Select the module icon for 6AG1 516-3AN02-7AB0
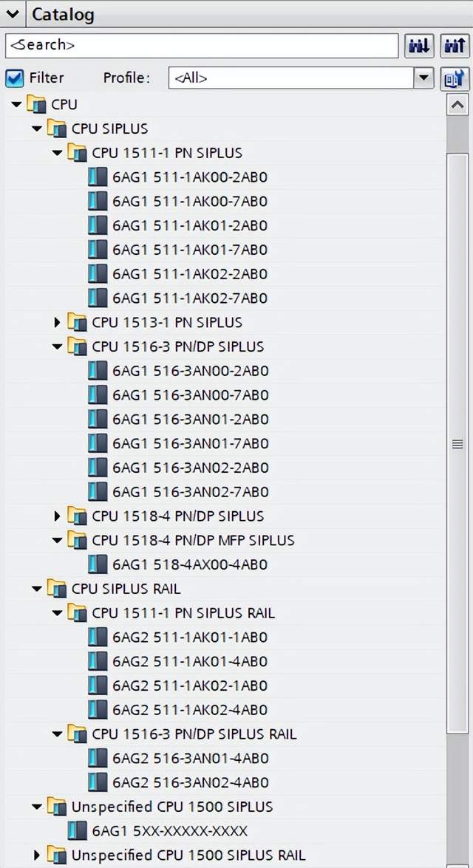The width and height of the screenshot is (473, 868). 98,492
